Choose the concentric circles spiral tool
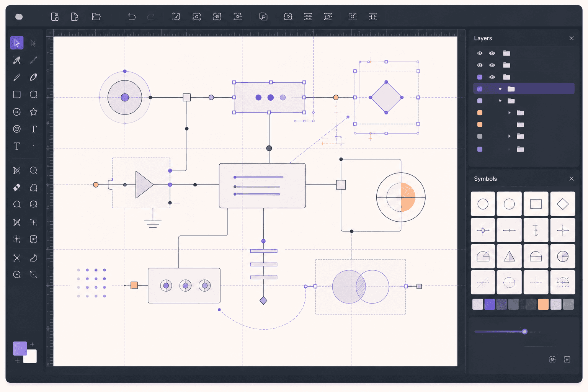This screenshot has width=588, height=392. [17, 129]
